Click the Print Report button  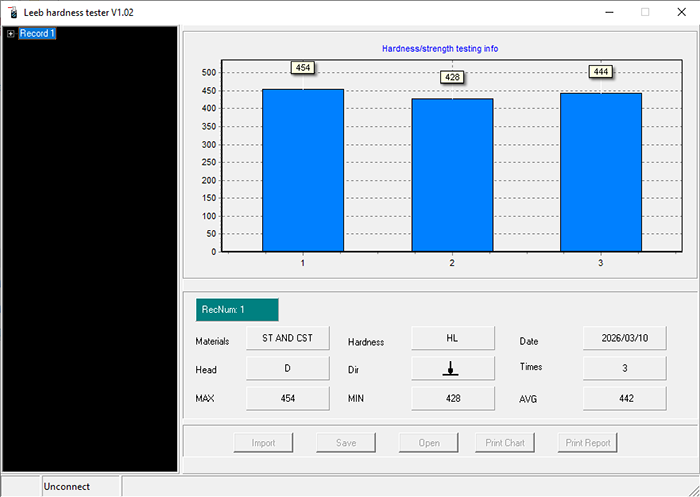[x=588, y=442]
